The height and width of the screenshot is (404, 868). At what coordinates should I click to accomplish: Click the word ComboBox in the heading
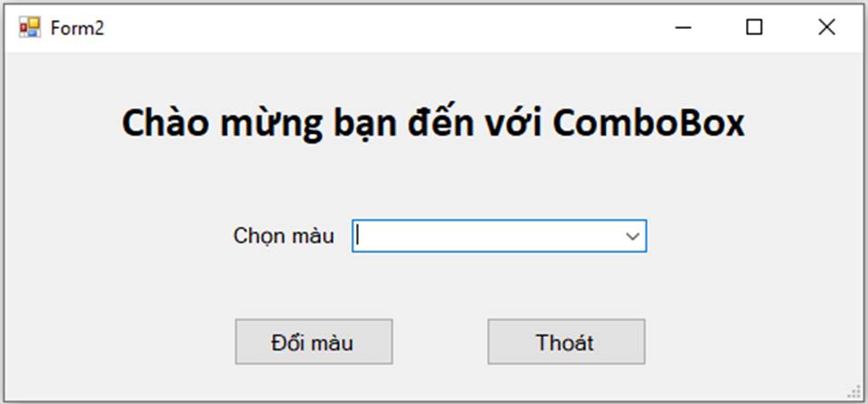pyautogui.click(x=648, y=124)
